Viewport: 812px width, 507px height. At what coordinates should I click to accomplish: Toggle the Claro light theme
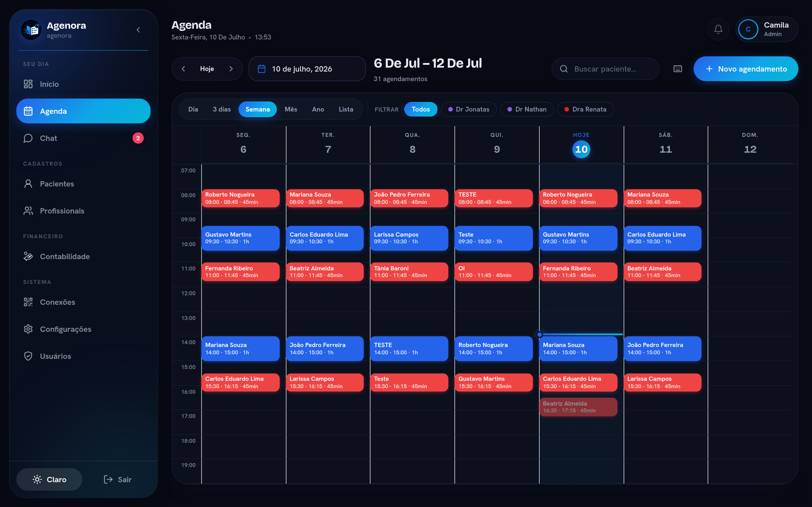tap(49, 479)
